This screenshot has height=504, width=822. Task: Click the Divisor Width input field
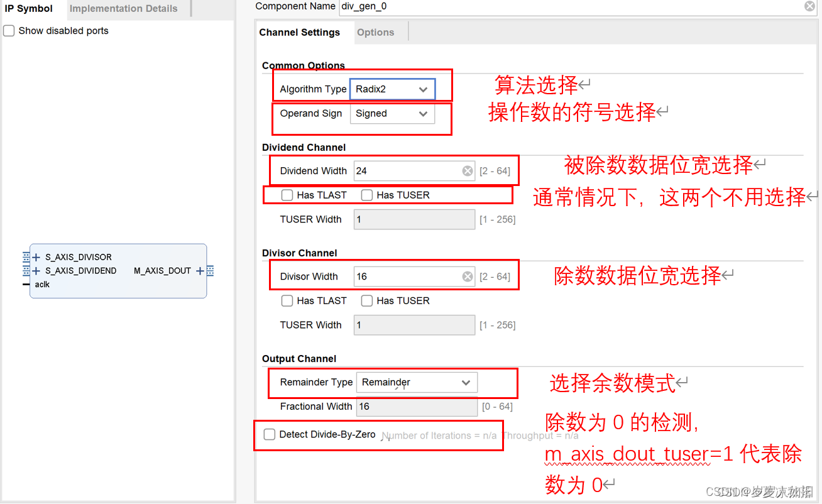(x=414, y=277)
